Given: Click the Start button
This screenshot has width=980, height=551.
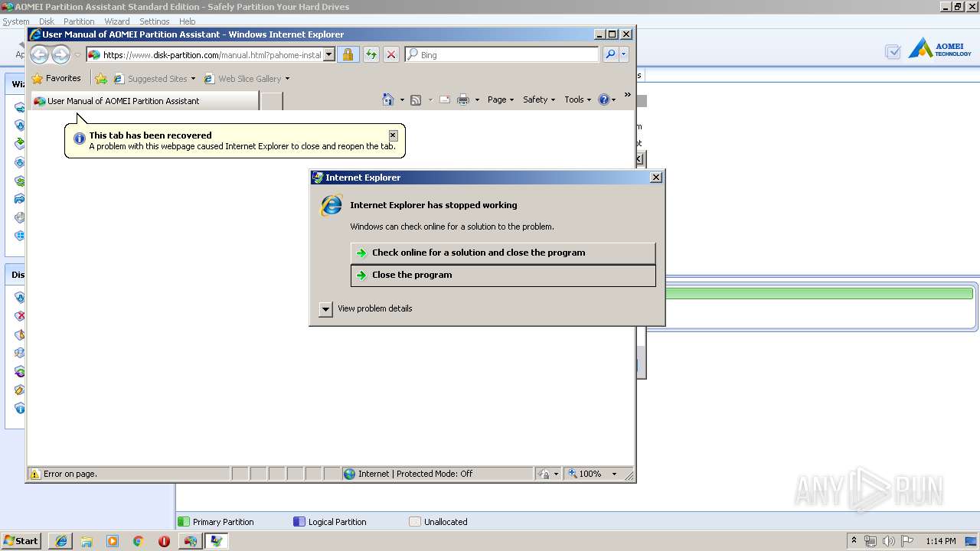Looking at the screenshot, I should click(x=21, y=541).
